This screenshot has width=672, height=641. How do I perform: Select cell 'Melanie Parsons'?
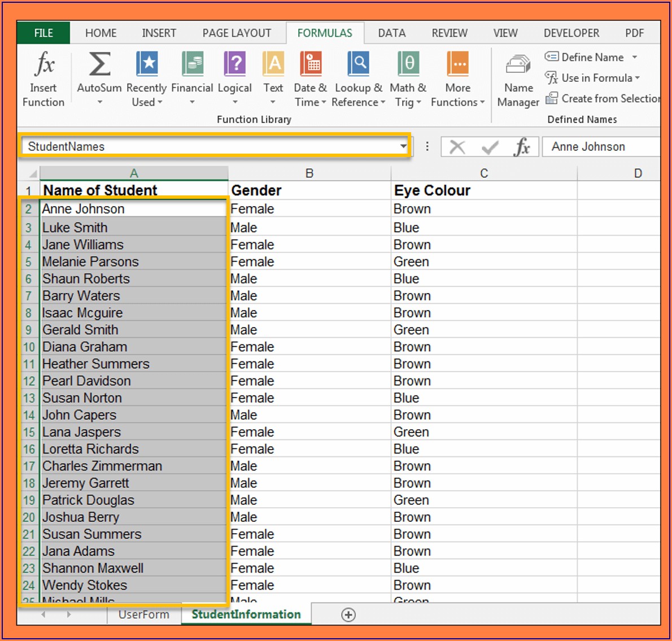[134, 261]
